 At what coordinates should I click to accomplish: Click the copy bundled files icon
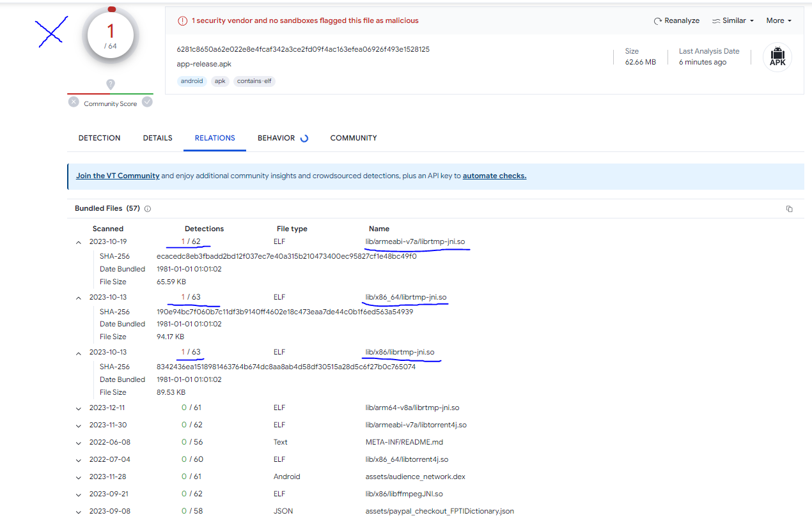[790, 209]
